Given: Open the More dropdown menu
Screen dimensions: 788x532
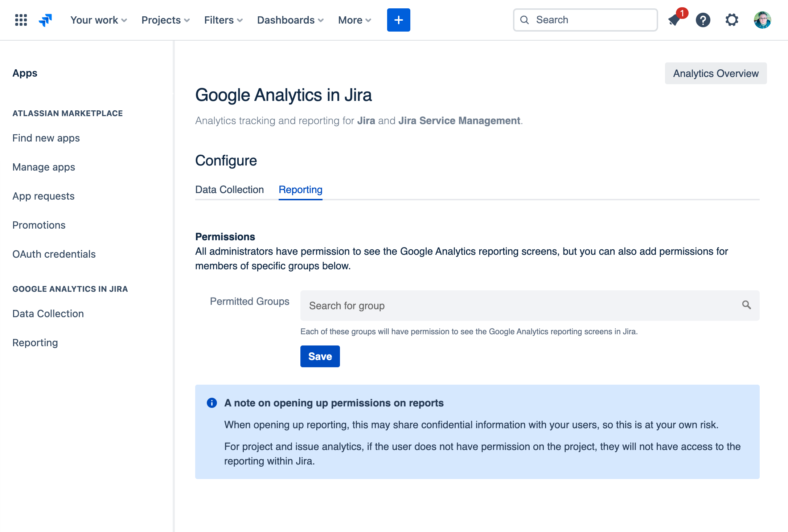Looking at the screenshot, I should [354, 20].
